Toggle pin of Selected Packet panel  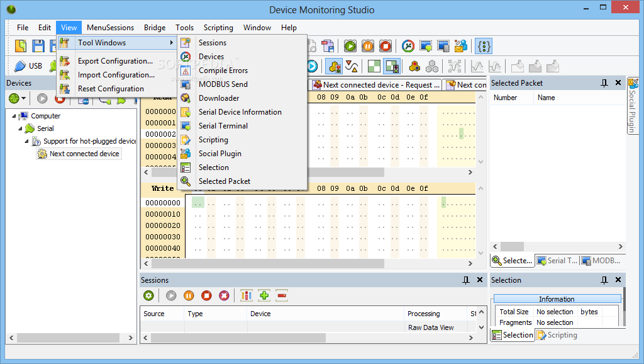coord(604,83)
